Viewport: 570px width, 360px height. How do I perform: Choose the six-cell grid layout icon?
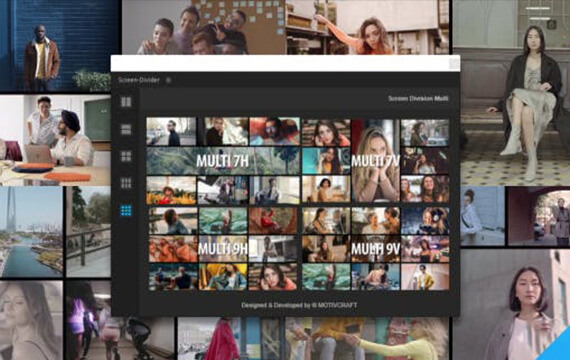point(126,183)
